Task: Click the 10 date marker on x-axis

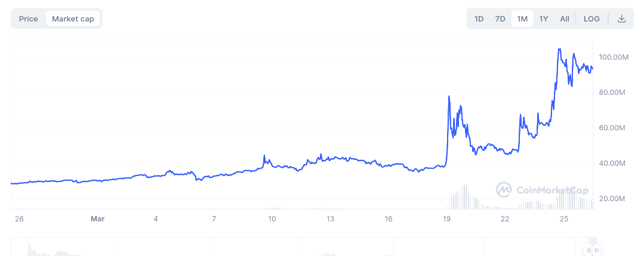Action: click(x=272, y=219)
